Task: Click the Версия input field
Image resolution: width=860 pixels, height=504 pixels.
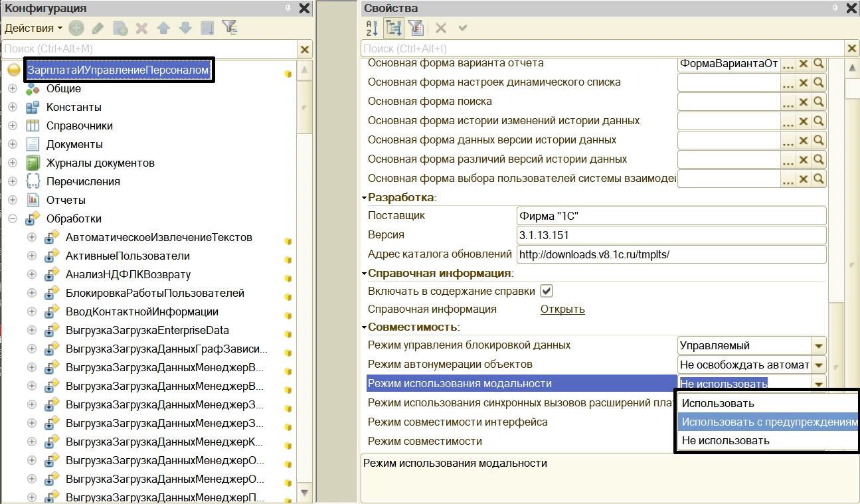Action: 671,235
